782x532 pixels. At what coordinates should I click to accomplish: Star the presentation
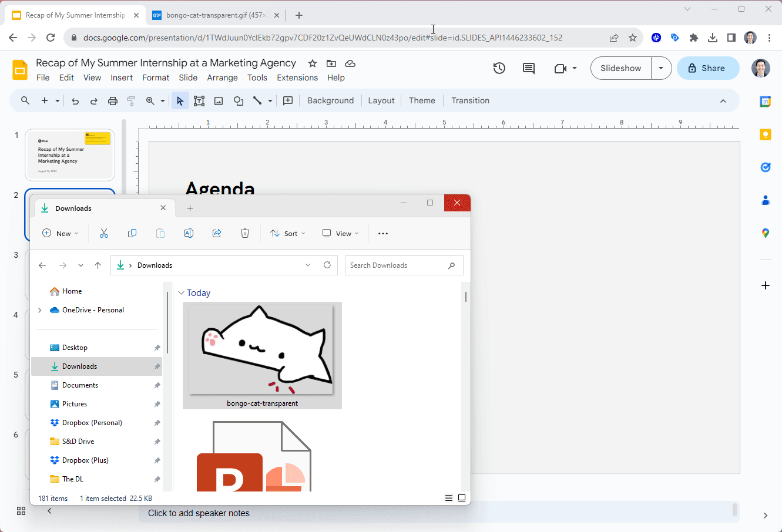pyautogui.click(x=313, y=63)
